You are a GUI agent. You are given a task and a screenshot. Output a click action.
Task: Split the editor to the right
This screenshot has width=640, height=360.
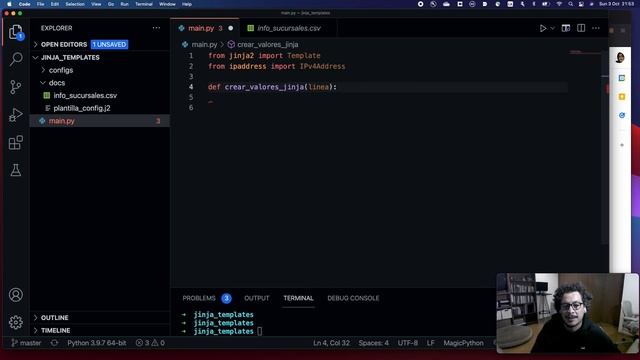click(581, 28)
